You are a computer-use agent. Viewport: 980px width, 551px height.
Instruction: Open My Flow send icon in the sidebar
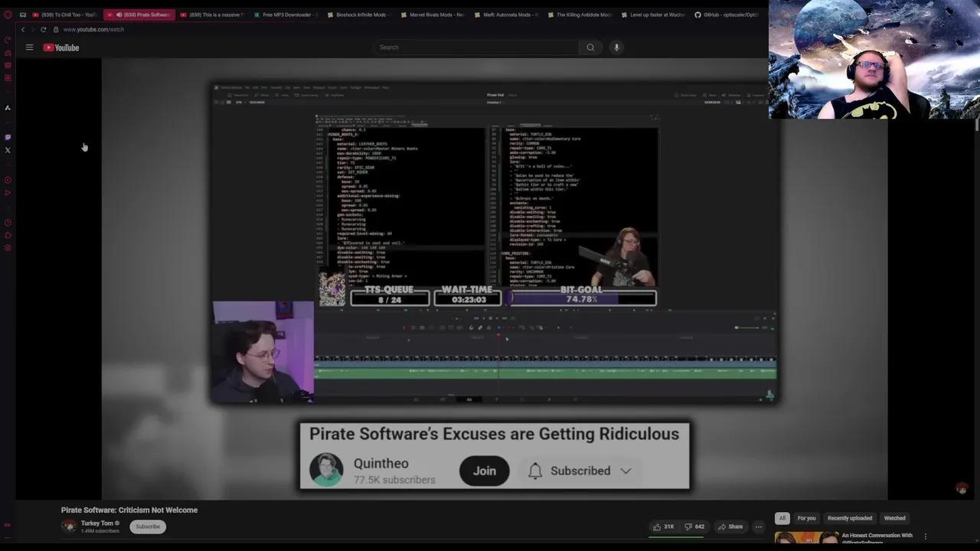coord(8,193)
